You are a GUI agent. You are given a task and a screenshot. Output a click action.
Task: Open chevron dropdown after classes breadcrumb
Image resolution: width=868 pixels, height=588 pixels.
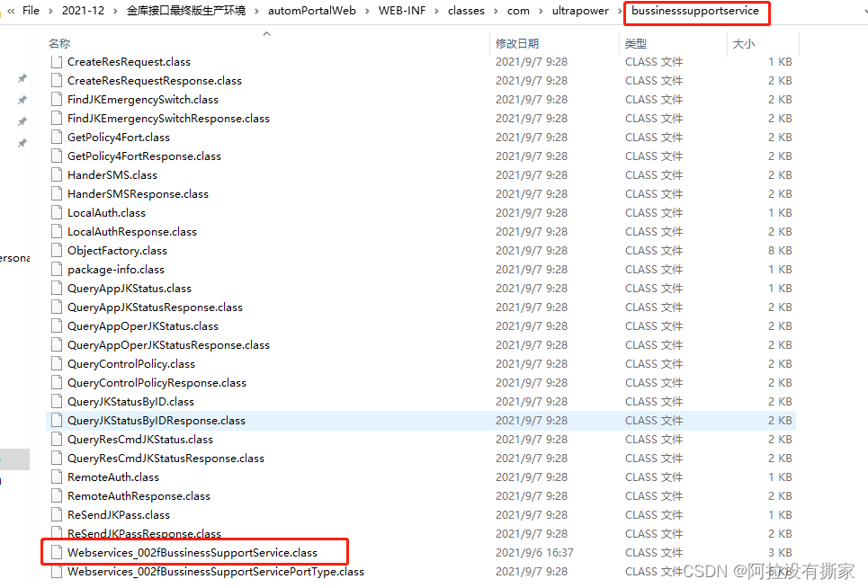point(496,11)
